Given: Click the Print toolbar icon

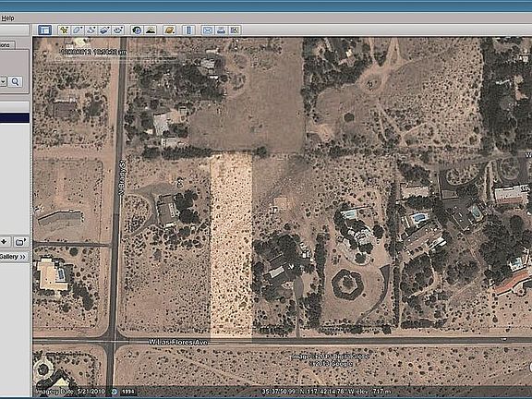Looking at the screenshot, I should pyautogui.click(x=222, y=30).
